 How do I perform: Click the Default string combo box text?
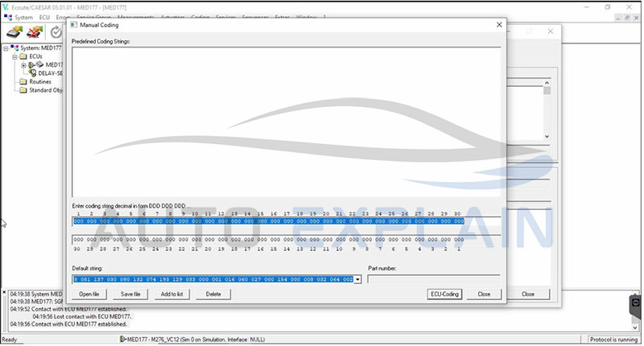tap(213, 279)
